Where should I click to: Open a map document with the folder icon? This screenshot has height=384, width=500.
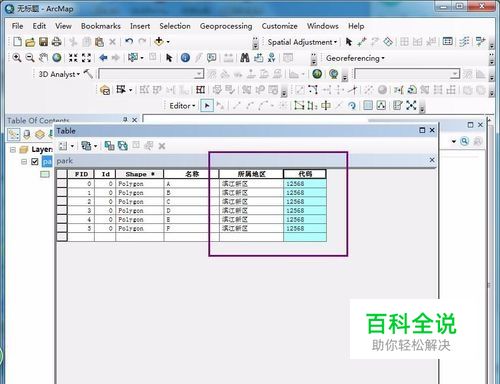(30, 42)
